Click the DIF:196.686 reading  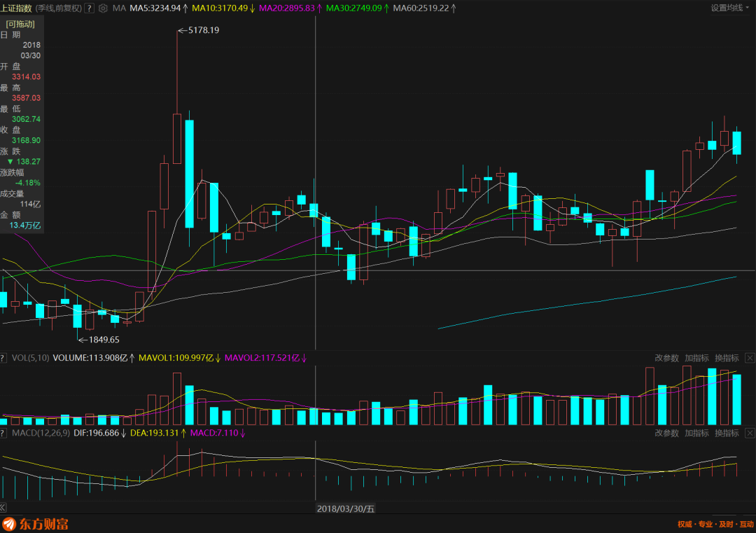[97, 433]
